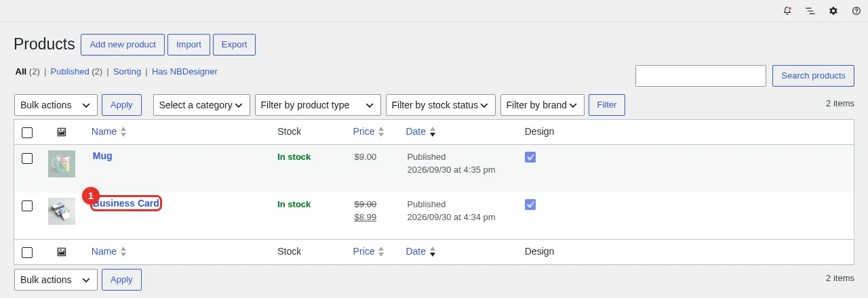Open the bottom Bulk actions dropdown
The width and height of the screenshot is (868, 298).
(x=56, y=280)
